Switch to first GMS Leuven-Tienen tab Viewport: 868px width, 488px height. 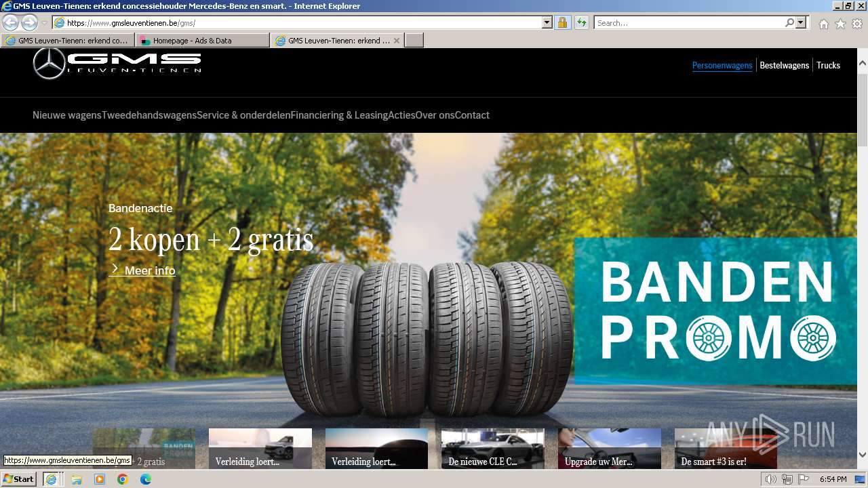point(67,41)
